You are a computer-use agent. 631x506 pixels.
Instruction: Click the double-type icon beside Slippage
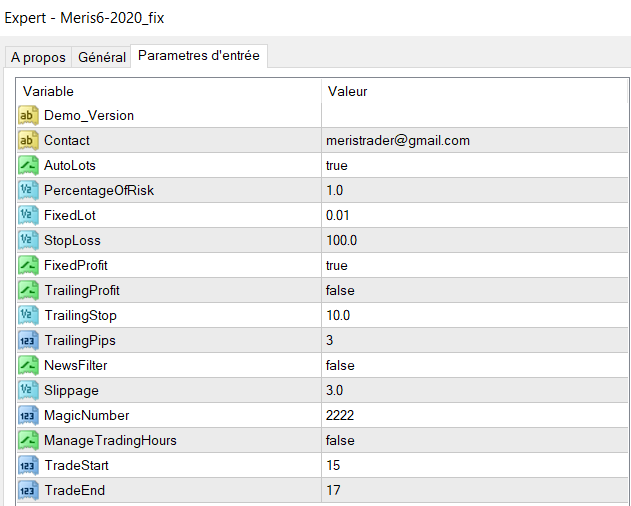(x=28, y=391)
